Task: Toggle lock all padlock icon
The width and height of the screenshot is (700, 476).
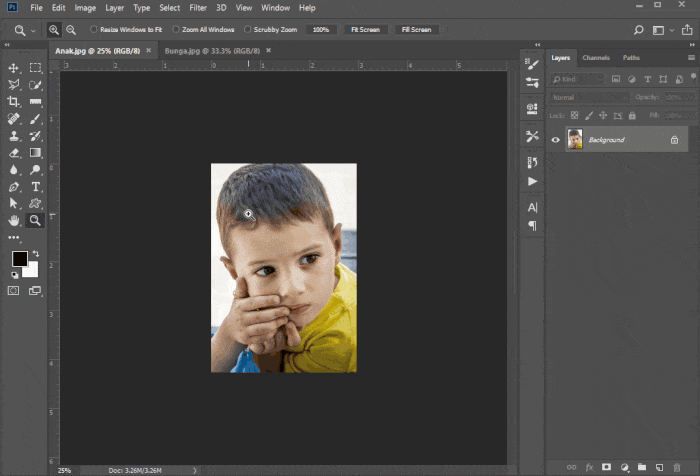Action: coord(632,116)
